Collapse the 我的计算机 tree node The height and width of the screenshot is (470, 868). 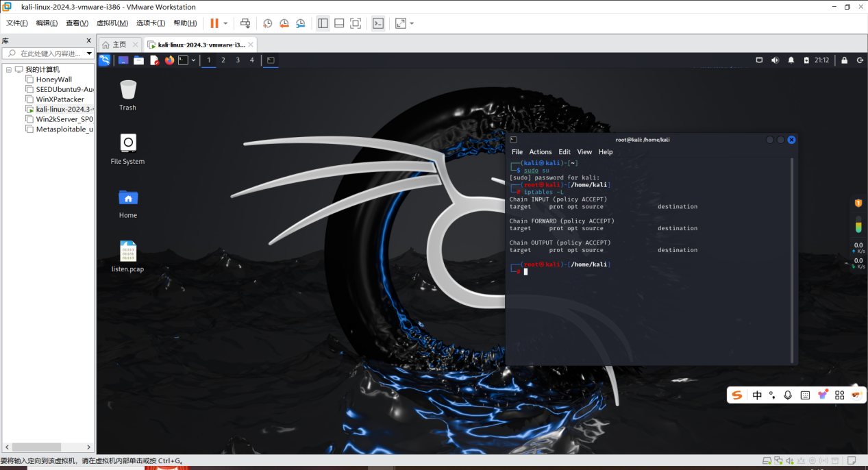[9, 70]
